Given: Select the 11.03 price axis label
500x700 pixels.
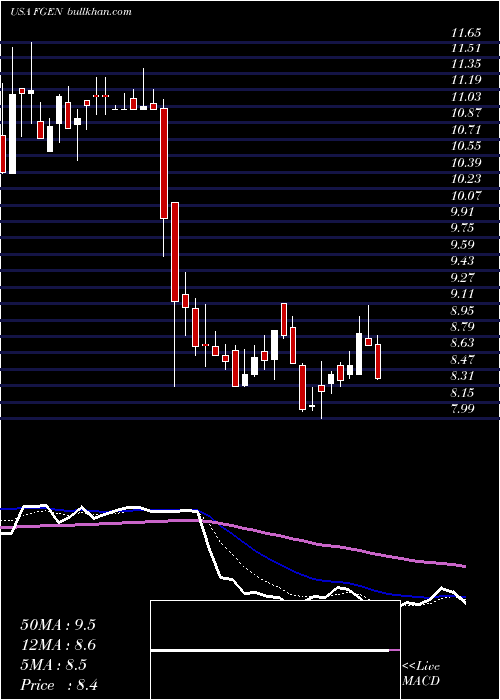Looking at the screenshot, I should click(x=466, y=97).
